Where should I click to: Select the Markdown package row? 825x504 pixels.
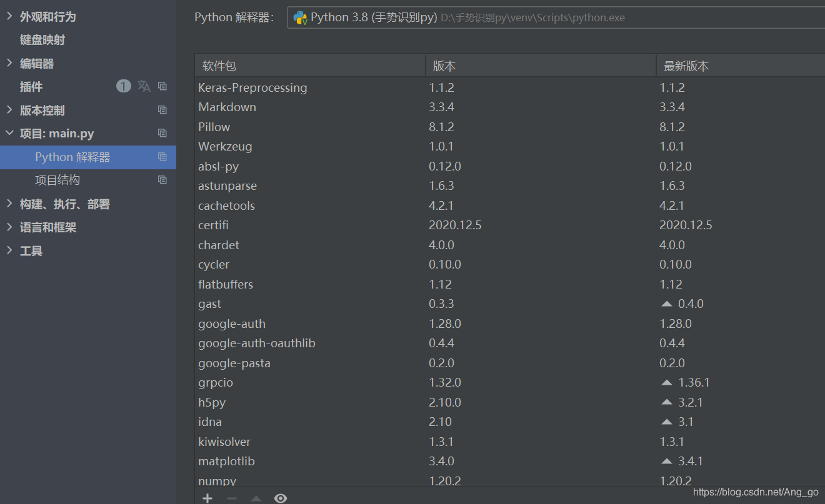(x=510, y=107)
